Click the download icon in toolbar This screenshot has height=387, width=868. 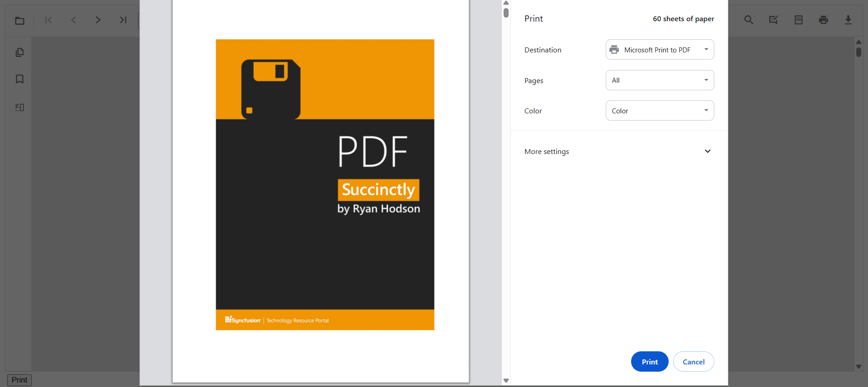(848, 20)
